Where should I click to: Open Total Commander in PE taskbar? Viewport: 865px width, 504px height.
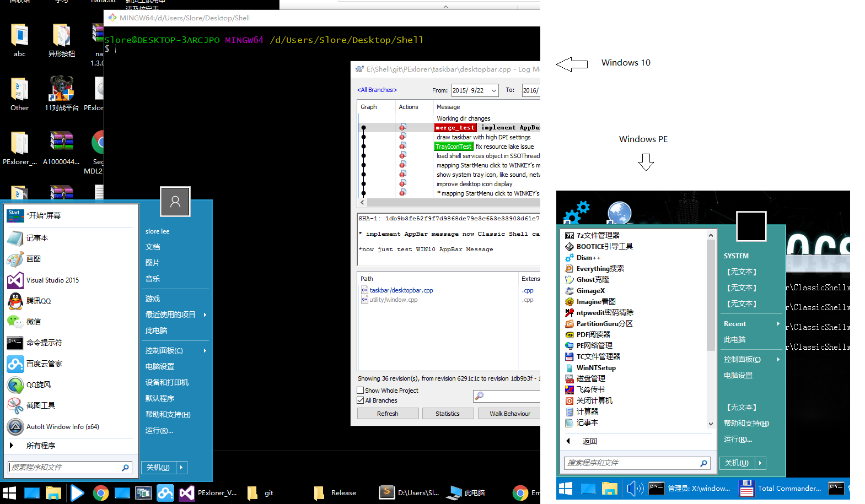[x=781, y=488]
